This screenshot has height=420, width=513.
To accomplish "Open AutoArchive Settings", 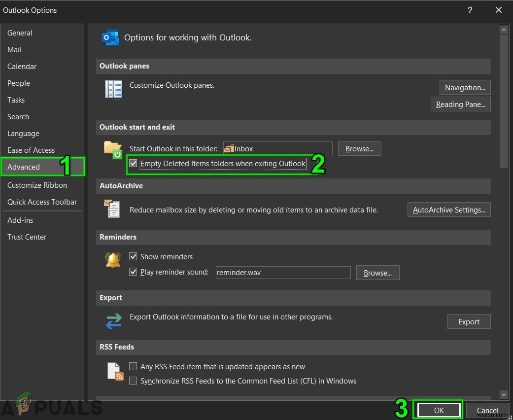I will click(x=448, y=209).
